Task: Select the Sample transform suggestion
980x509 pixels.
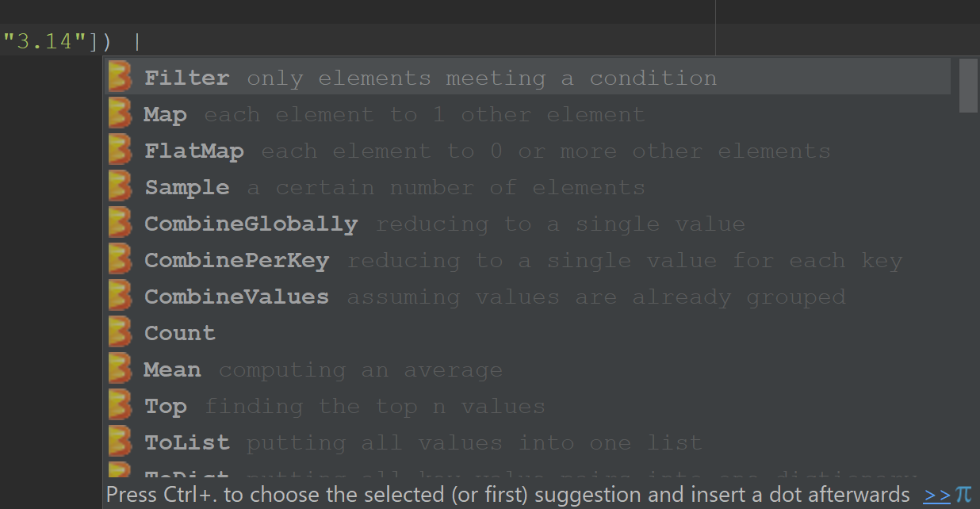Action: pos(187,188)
